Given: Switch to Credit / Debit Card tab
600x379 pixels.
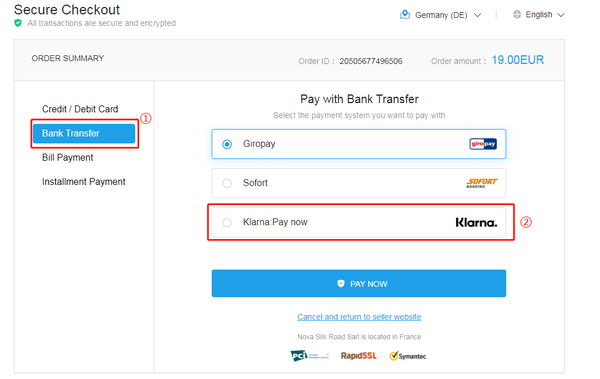Looking at the screenshot, I should [80, 109].
